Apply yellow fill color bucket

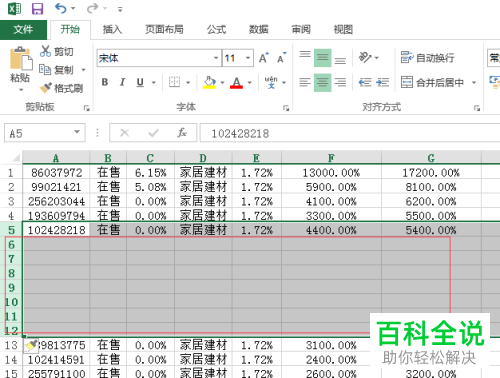[x=209, y=82]
